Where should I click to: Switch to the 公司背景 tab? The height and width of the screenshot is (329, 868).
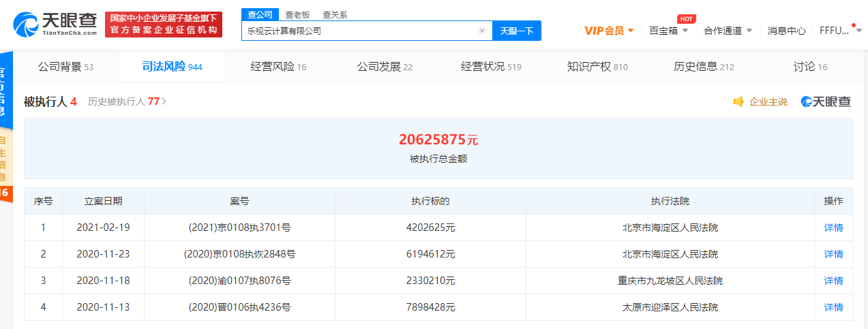click(65, 67)
